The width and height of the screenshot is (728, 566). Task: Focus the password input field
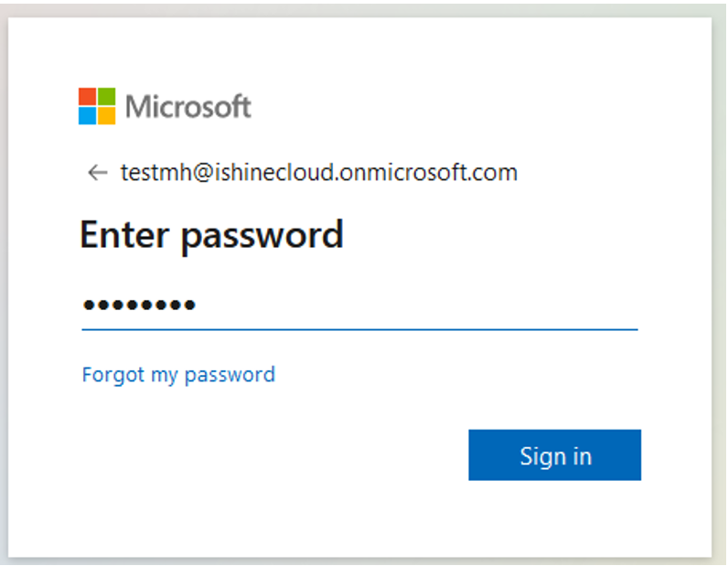tap(359, 305)
